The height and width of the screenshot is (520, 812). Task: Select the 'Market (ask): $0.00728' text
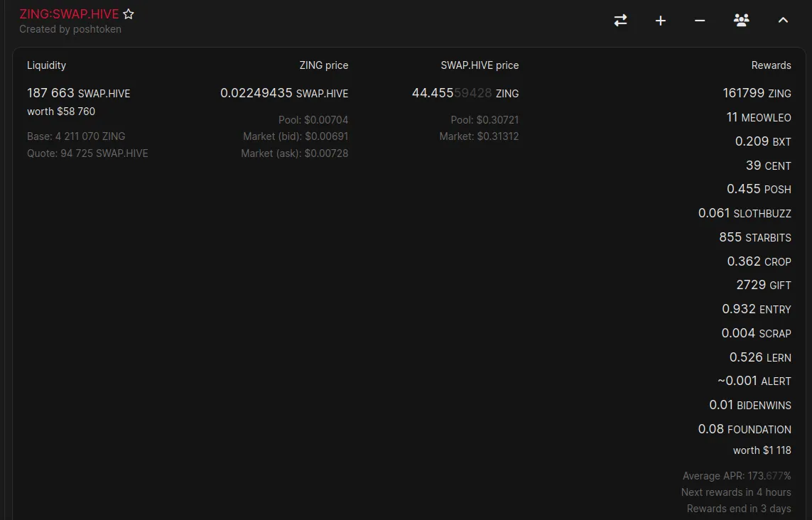click(295, 153)
